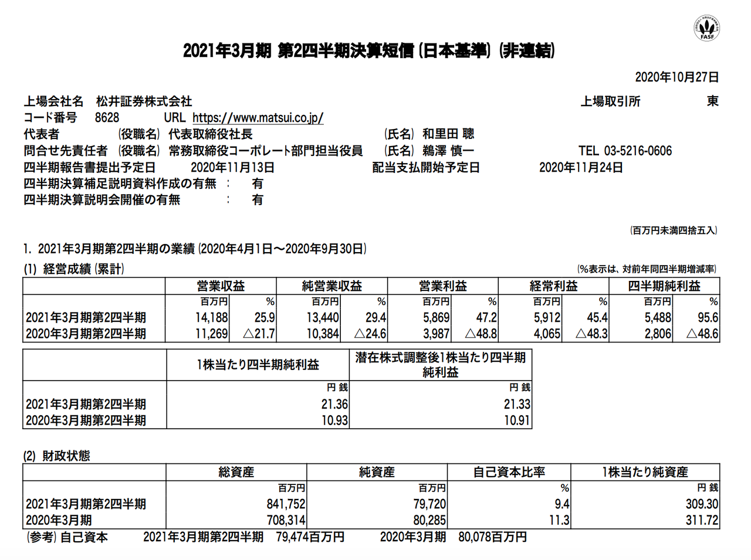Click the note (百万円未満四捨五入)
This screenshot has width=751, height=560.
coord(674,230)
